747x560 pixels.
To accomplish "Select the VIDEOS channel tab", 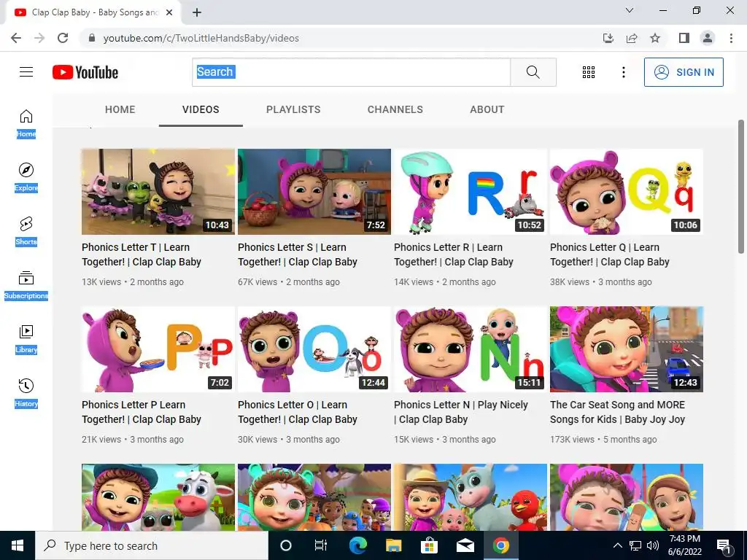I will 201,109.
